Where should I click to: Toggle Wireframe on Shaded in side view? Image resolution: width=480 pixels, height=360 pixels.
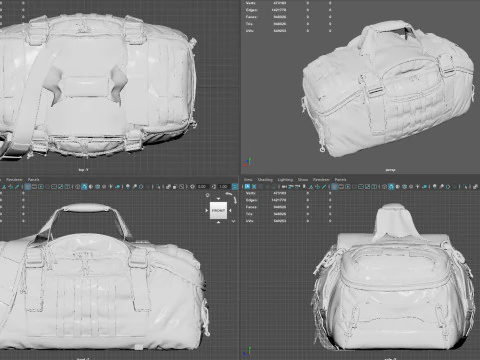(x=404, y=187)
